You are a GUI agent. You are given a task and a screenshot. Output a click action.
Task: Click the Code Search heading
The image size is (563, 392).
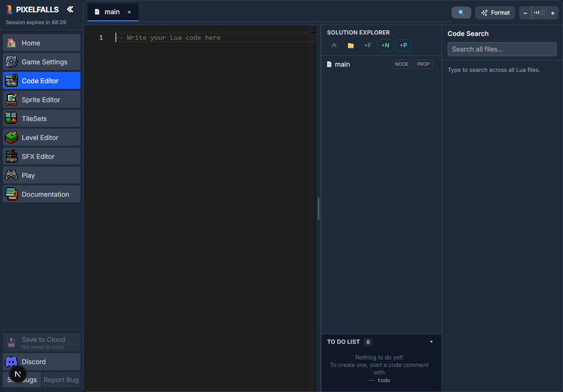click(x=468, y=34)
